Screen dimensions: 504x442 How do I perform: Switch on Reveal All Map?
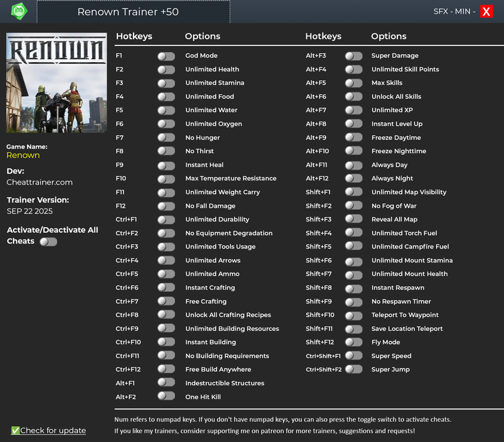tap(354, 219)
